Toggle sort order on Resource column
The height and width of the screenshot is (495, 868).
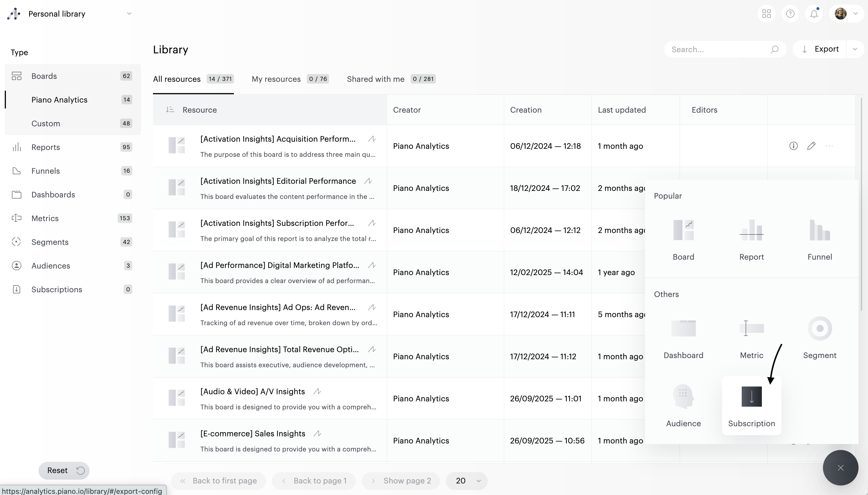pos(170,110)
